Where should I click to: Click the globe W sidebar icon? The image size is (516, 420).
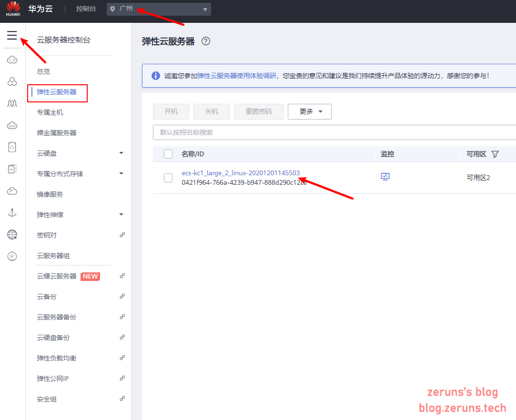point(12,234)
